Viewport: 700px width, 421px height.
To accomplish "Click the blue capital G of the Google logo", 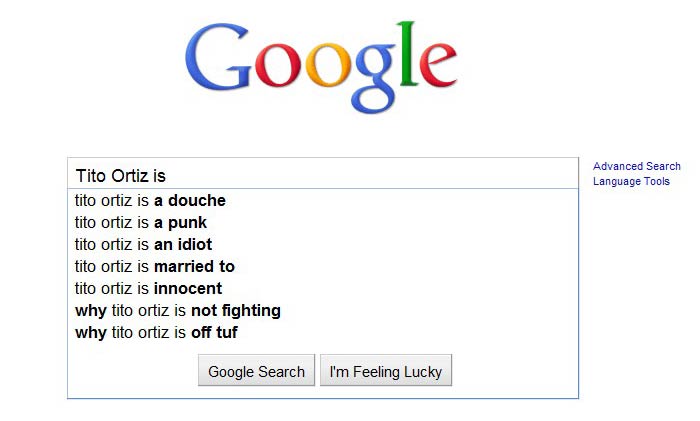I will click(219, 57).
